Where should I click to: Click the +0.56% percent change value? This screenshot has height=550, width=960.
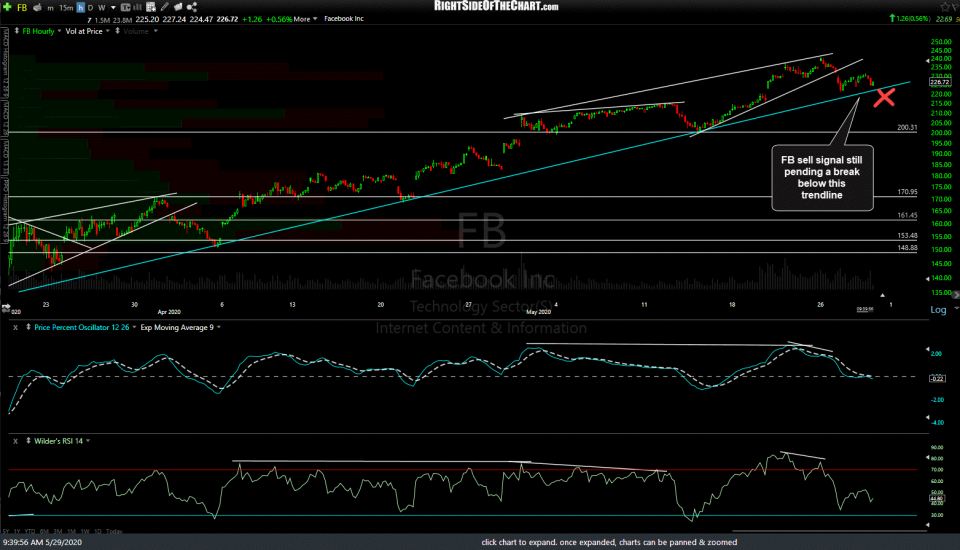(x=279, y=19)
